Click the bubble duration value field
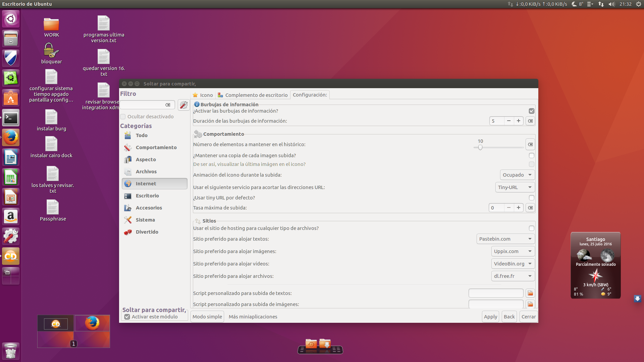The height and width of the screenshot is (362, 644). (x=497, y=121)
